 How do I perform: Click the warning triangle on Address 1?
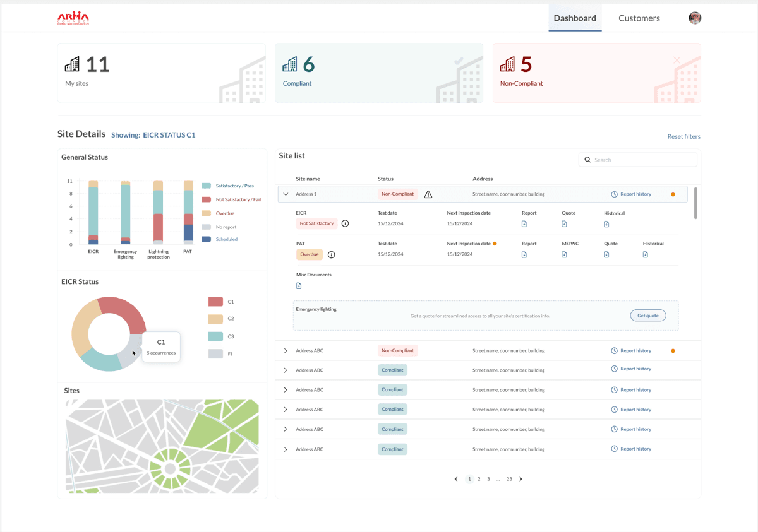click(428, 194)
